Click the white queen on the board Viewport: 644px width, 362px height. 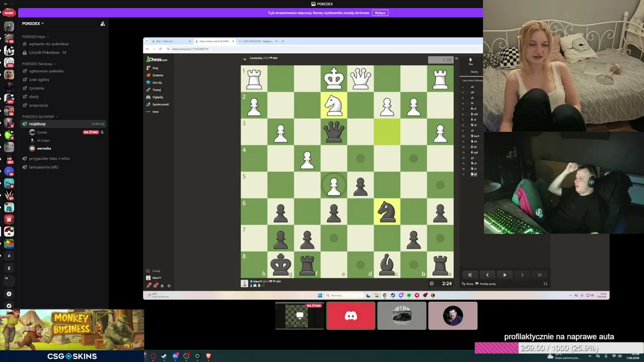[360, 79]
